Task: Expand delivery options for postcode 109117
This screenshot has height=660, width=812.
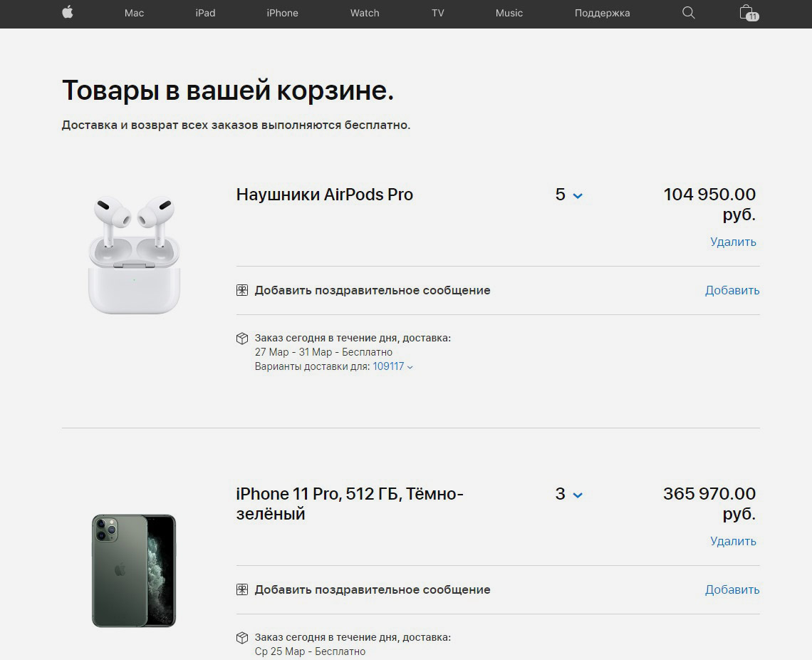Action: coord(393,366)
